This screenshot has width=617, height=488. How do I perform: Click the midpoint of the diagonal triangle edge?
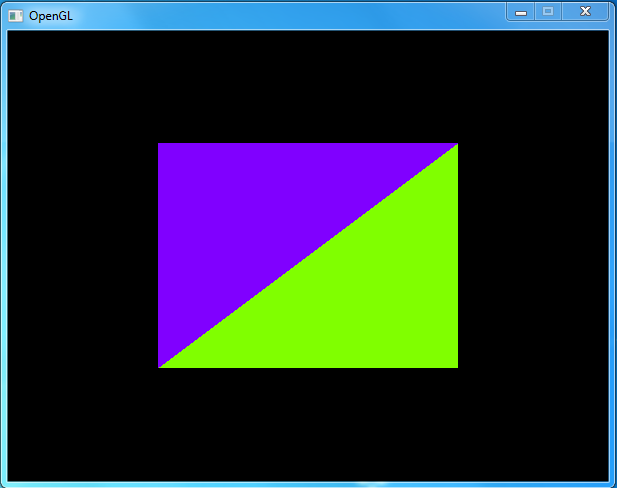click(308, 256)
